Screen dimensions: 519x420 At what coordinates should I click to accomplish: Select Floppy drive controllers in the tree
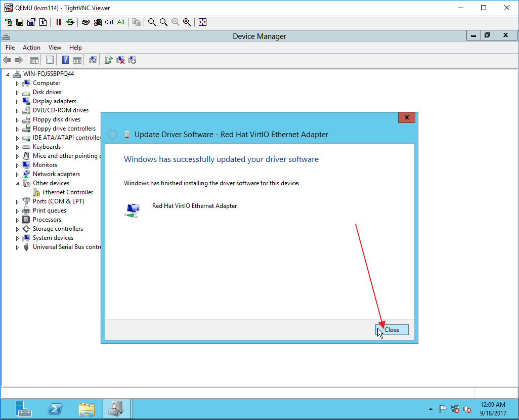pos(64,129)
